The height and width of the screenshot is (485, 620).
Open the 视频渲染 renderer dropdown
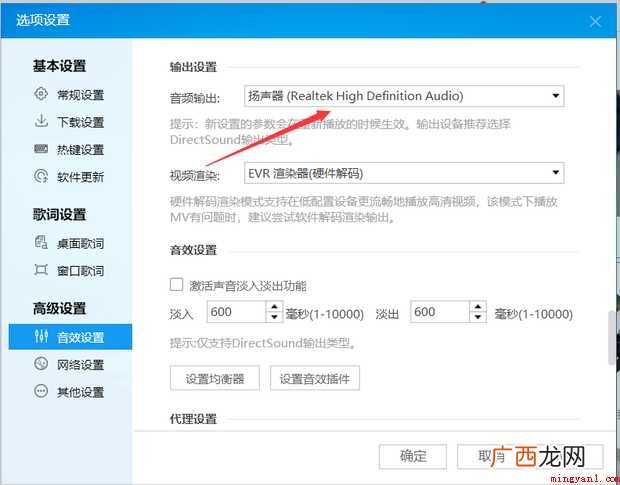[404, 173]
